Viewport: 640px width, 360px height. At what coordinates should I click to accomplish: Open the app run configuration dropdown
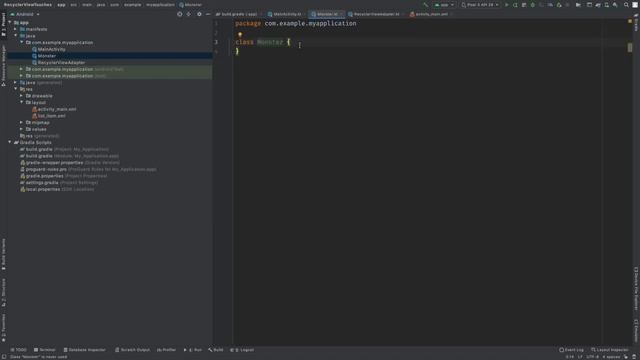tap(444, 5)
